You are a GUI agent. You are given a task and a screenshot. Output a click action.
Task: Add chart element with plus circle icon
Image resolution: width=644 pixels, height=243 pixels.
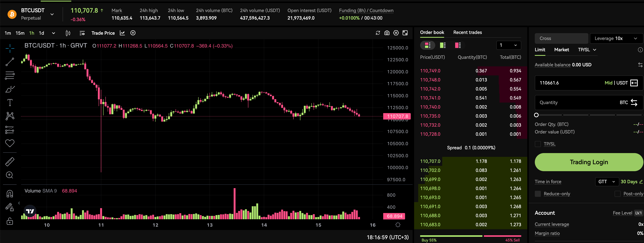[133, 33]
